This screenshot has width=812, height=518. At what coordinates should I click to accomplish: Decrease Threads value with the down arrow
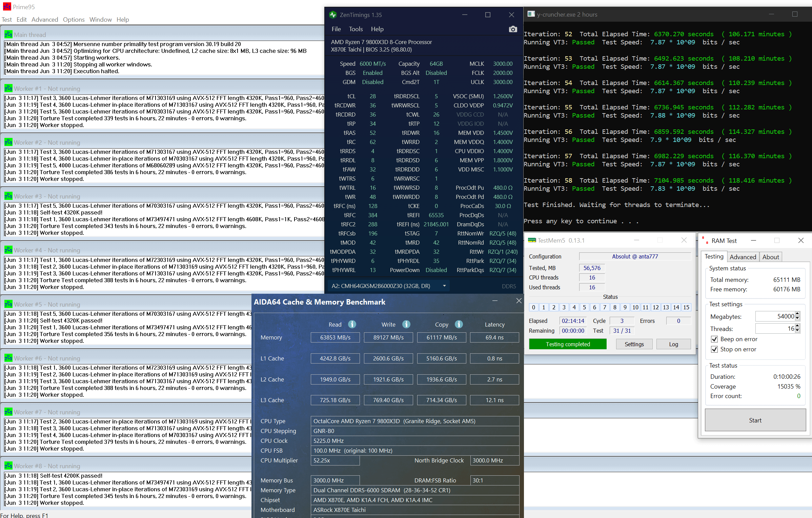coord(797,331)
